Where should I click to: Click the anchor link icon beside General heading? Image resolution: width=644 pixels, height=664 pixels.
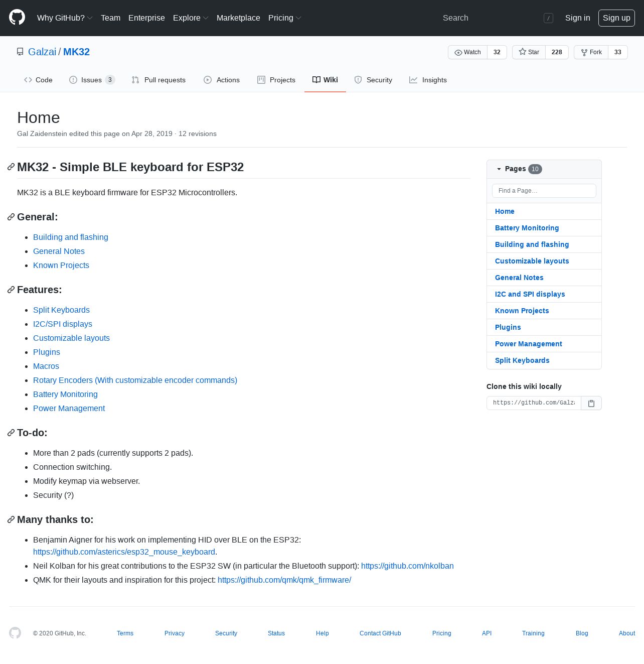[x=11, y=217]
